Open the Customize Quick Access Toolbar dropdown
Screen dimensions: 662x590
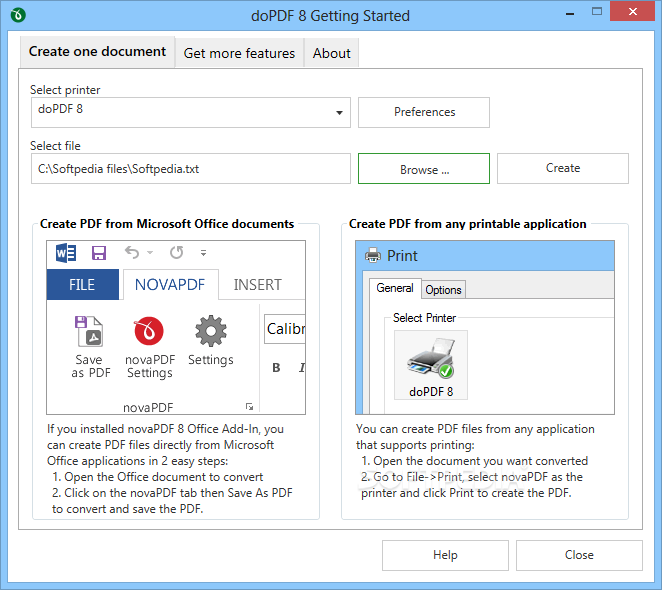[x=203, y=253]
